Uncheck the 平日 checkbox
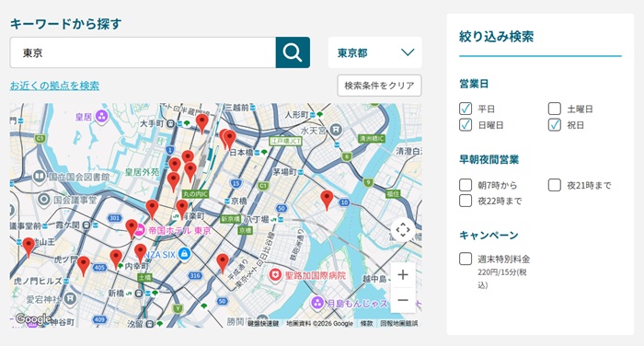644x346 pixels. (x=466, y=109)
